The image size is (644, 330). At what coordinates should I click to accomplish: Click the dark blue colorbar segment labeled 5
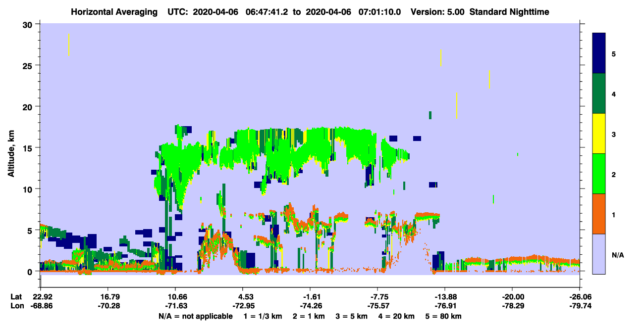pyautogui.click(x=599, y=53)
